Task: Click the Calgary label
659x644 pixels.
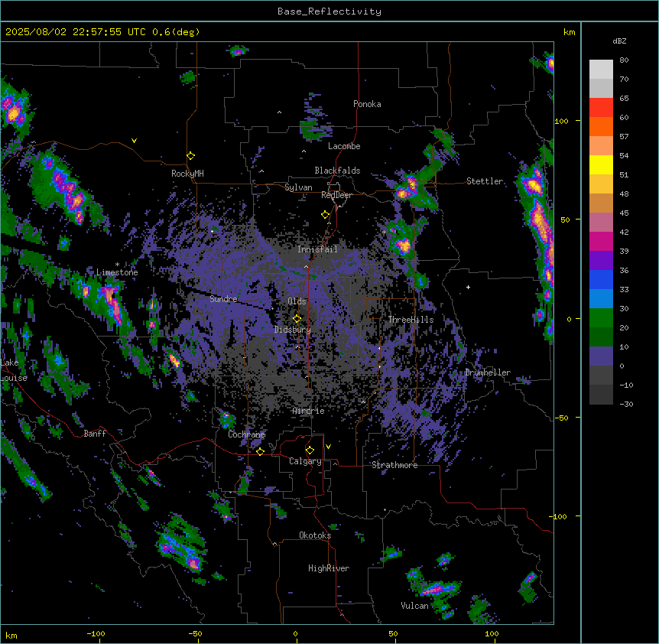Action: point(305,461)
